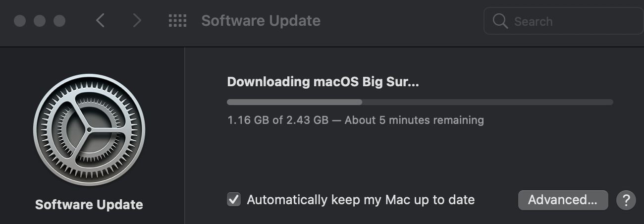The height and width of the screenshot is (224, 644).
Task: Click the "1.16 GB of 2.43 GB" status text
Action: [x=278, y=120]
